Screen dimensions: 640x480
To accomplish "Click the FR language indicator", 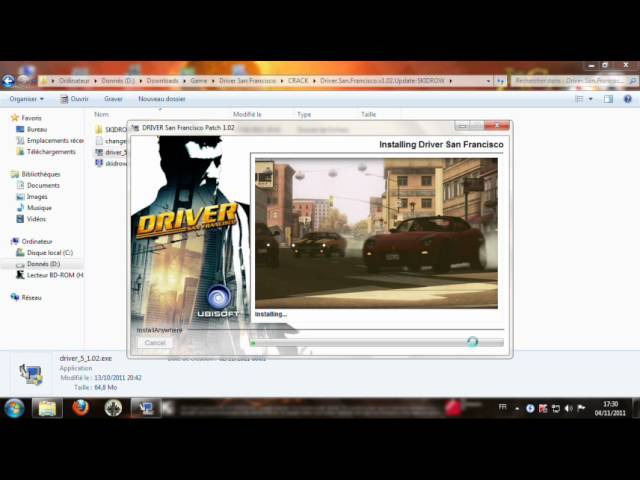I will point(502,407).
